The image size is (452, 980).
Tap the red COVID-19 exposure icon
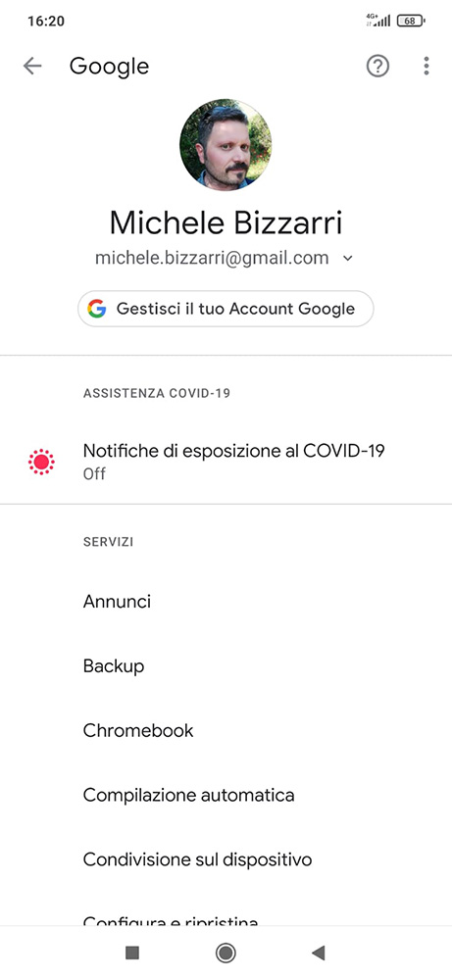click(x=42, y=462)
